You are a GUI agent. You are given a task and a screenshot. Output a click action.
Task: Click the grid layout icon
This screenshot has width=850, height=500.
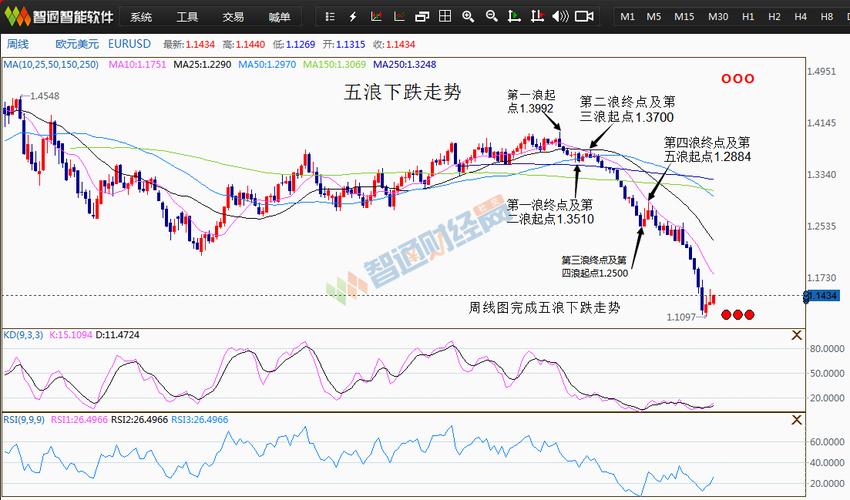[x=444, y=17]
